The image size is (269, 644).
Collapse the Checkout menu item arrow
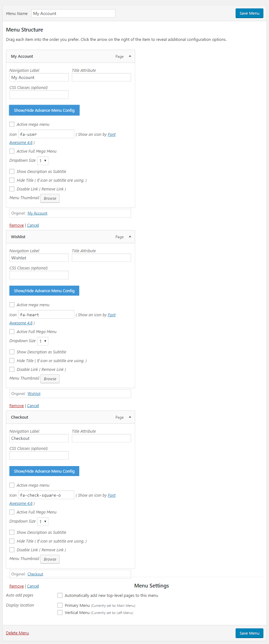click(x=130, y=417)
